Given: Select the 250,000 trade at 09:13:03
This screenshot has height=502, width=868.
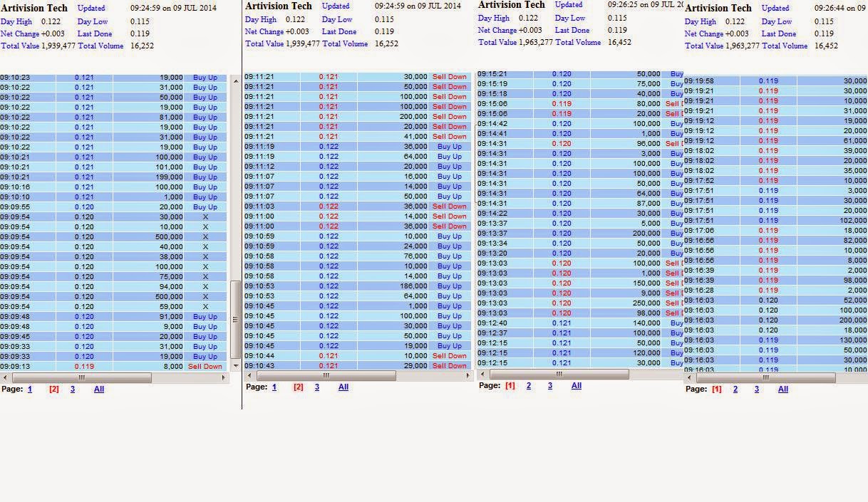Looking at the screenshot, I should (580, 303).
